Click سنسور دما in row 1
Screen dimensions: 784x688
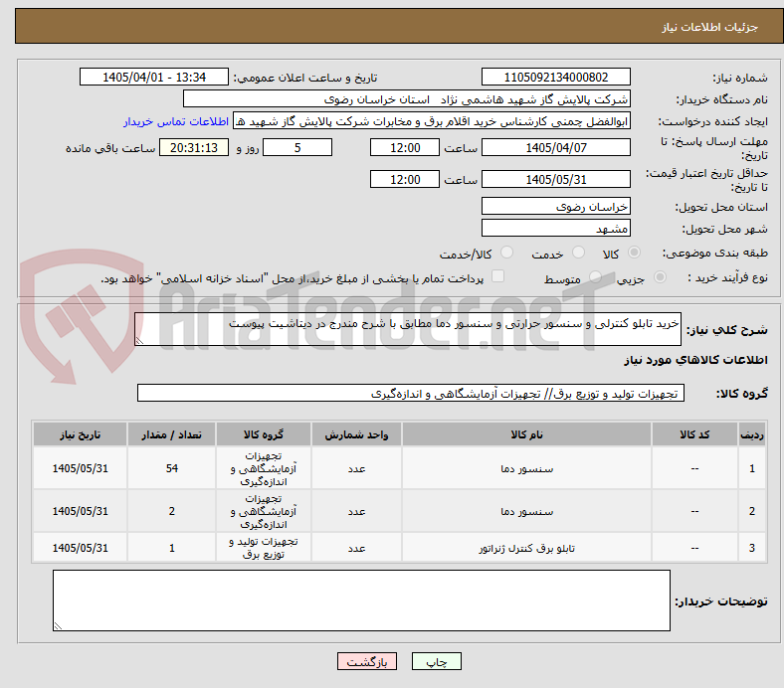coord(526,468)
